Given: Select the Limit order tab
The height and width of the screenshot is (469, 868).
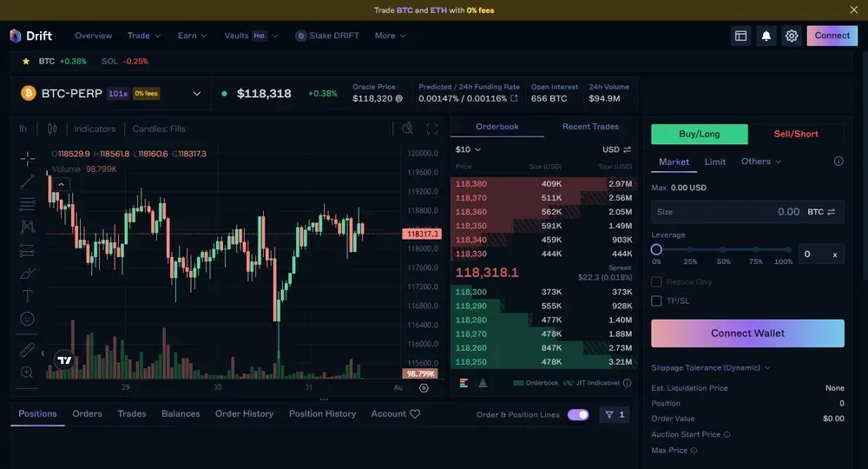Looking at the screenshot, I should [714, 162].
